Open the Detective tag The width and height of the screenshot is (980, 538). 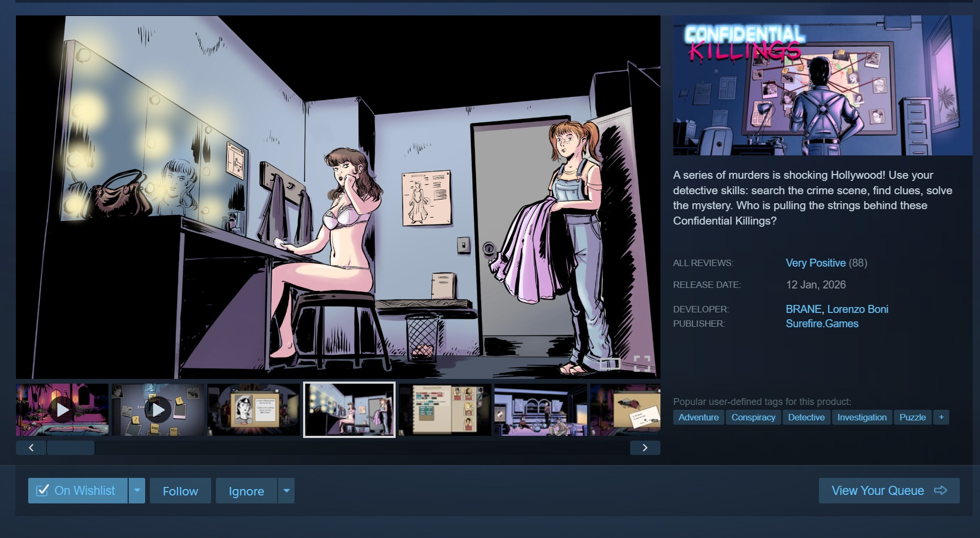pos(806,417)
